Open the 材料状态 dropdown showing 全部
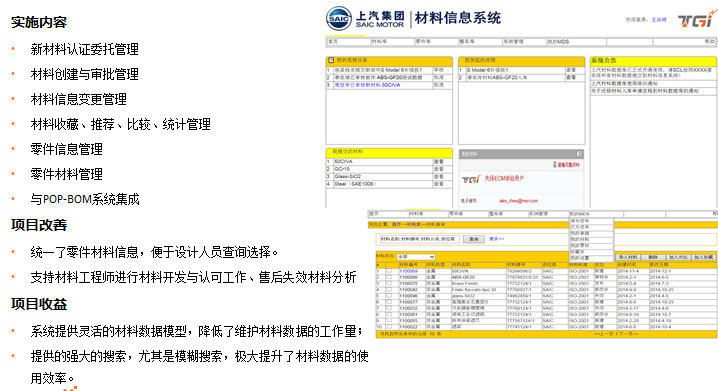 click(x=415, y=257)
